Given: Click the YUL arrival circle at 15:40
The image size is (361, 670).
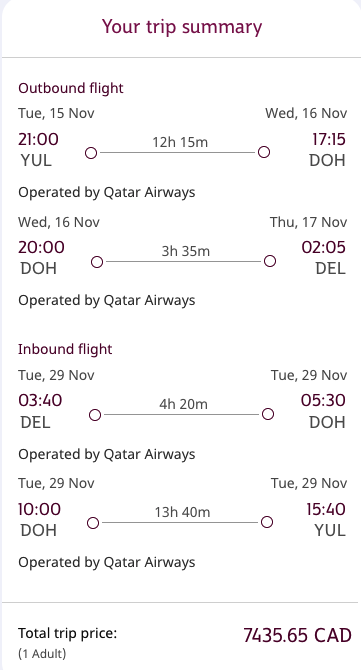Looking at the screenshot, I should click(x=267, y=522).
